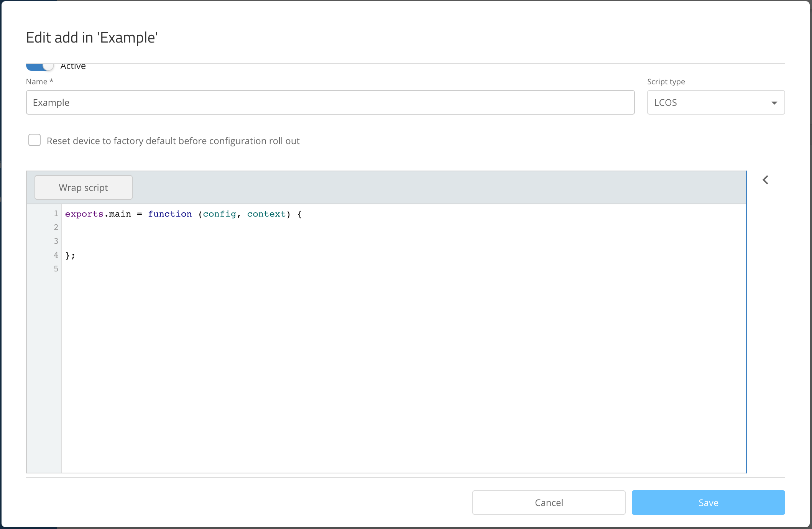812x529 pixels.
Task: Click the config parameter in code
Action: pos(219,214)
